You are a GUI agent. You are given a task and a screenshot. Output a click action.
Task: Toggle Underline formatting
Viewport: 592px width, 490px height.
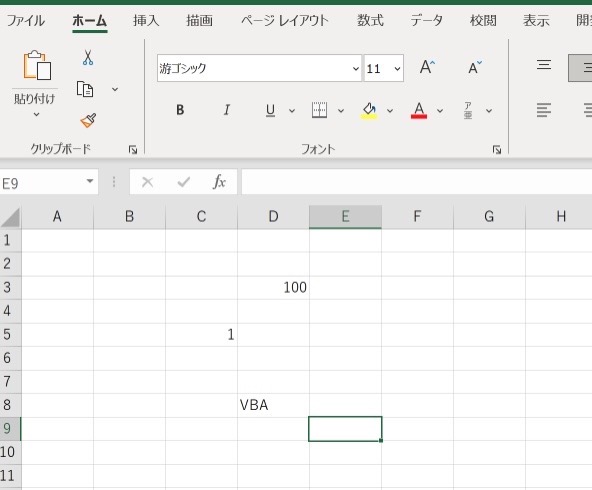[x=270, y=110]
